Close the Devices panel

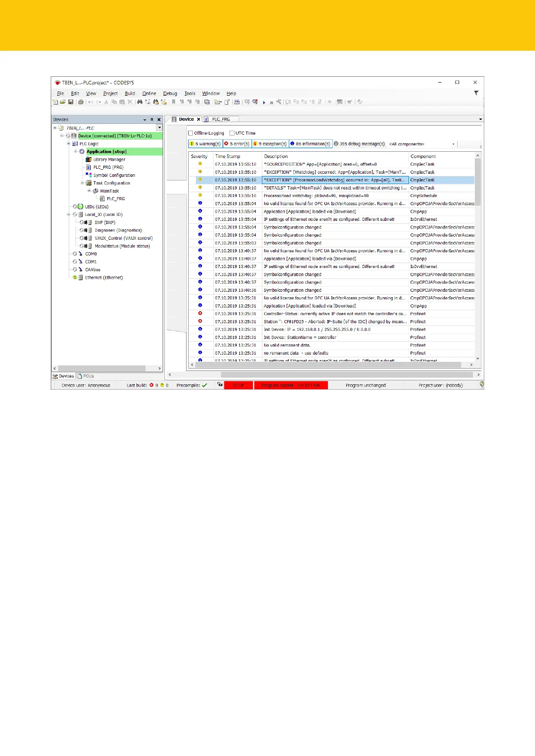159,119
